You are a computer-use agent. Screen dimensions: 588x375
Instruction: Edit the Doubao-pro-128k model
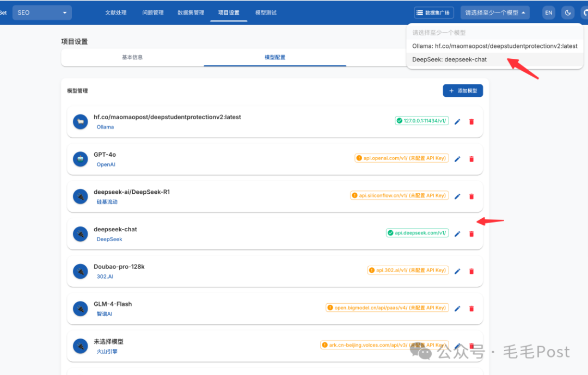point(457,271)
